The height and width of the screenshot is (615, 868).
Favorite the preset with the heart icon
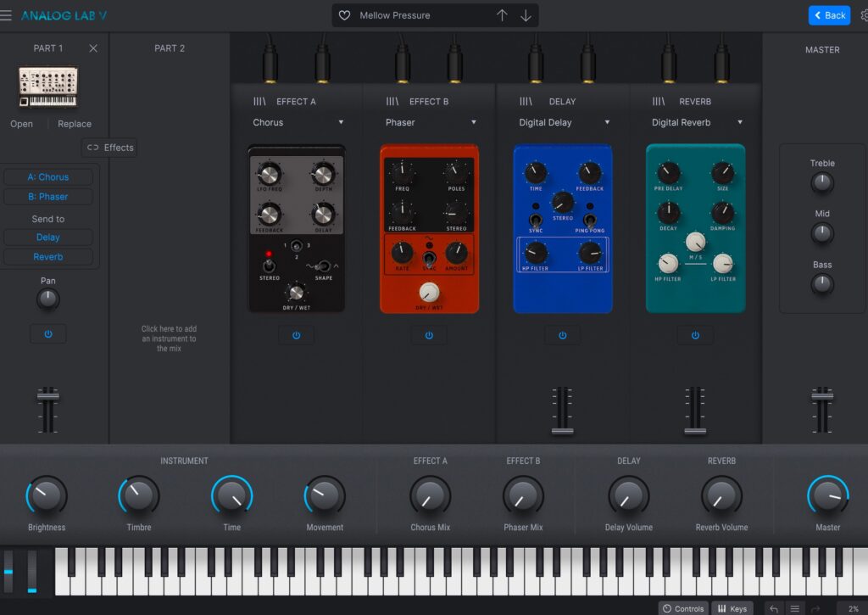(344, 15)
